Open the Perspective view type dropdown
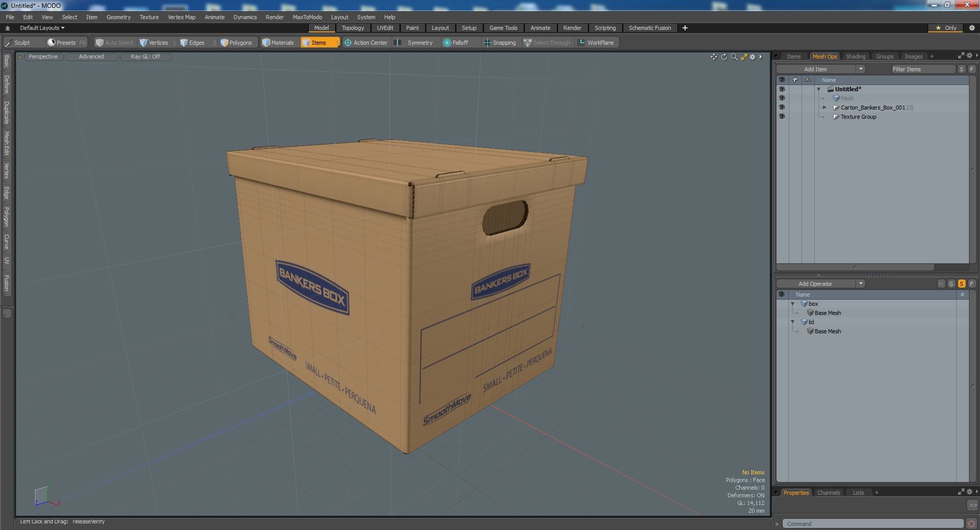This screenshot has height=530, width=980. 43,57
